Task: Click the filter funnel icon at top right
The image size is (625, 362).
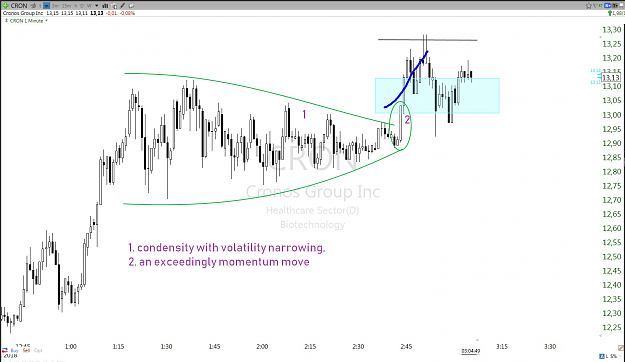Action: point(596,6)
